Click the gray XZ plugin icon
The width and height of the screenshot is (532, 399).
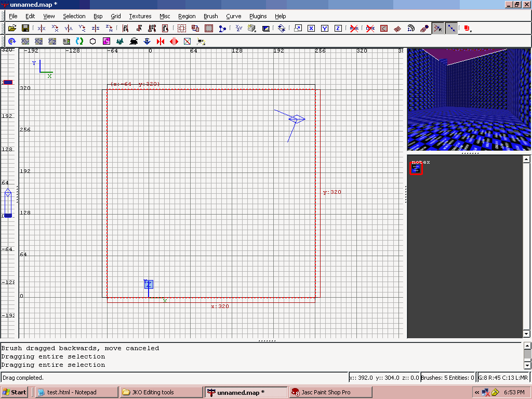tap(38, 42)
